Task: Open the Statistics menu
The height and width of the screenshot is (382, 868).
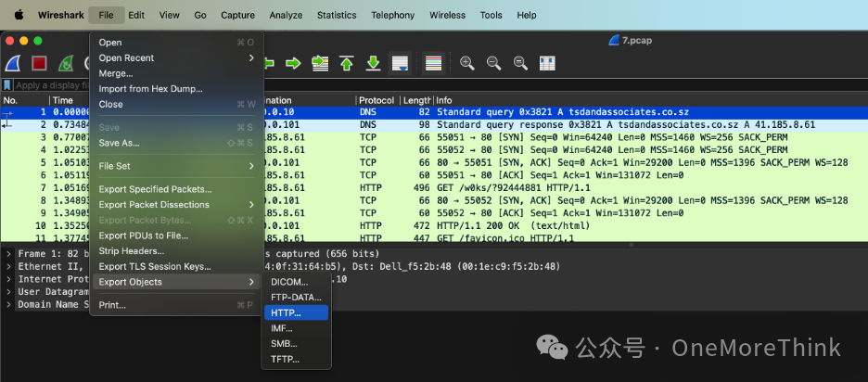Action: coord(338,16)
